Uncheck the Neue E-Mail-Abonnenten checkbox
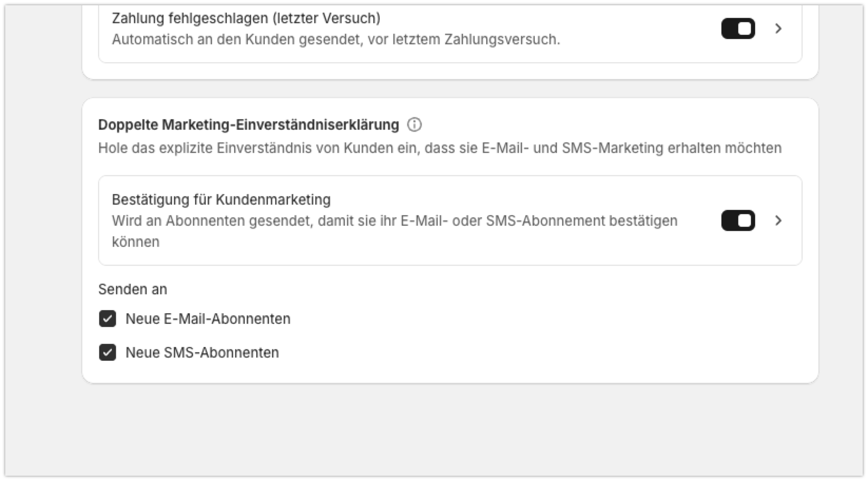868x481 pixels. point(108,319)
